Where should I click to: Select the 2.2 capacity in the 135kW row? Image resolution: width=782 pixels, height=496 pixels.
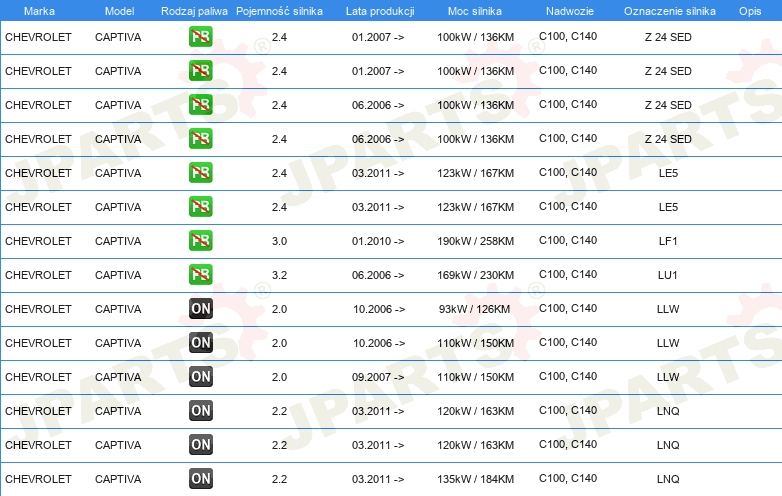click(279, 479)
